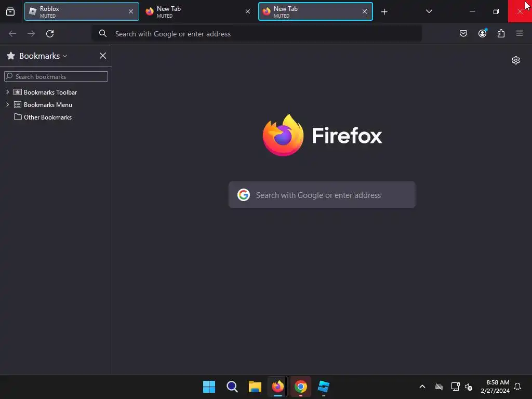
Task: Select Bookmarks Menu tree item
Action: click(x=48, y=105)
